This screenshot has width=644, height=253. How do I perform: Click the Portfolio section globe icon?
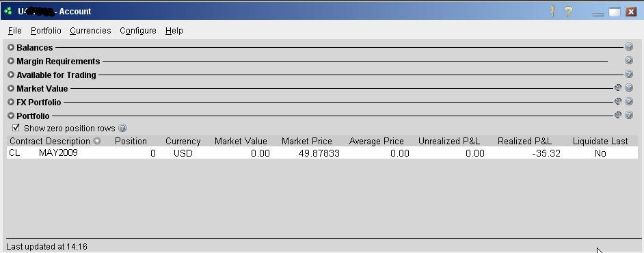pos(618,115)
